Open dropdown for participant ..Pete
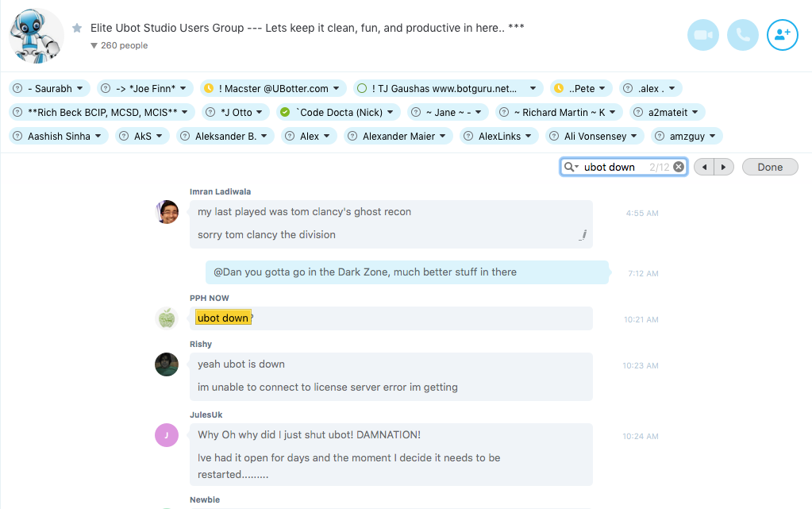 point(602,89)
